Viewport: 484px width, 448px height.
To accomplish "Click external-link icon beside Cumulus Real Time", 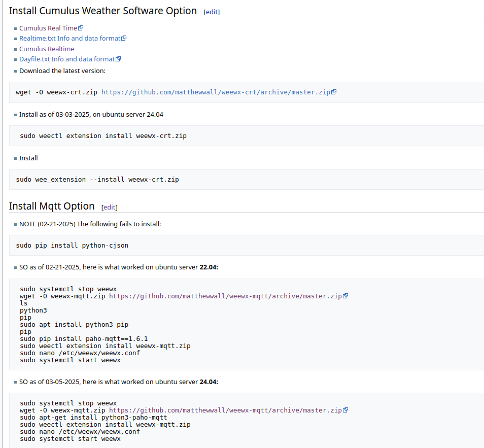I will click(x=81, y=28).
